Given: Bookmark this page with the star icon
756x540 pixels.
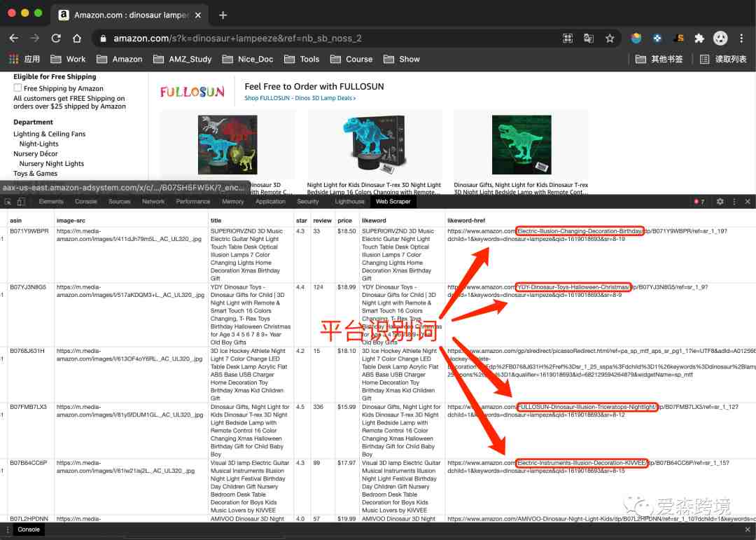Looking at the screenshot, I should (610, 38).
